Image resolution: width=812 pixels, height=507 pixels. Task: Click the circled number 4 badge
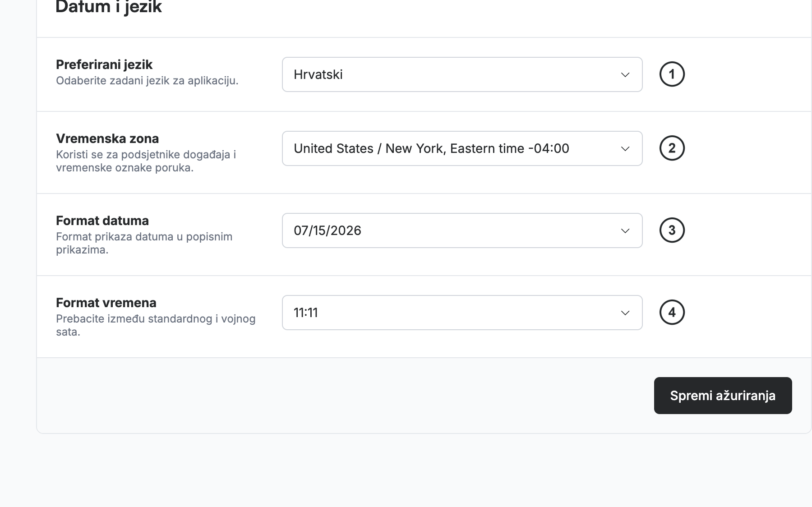[x=672, y=312]
